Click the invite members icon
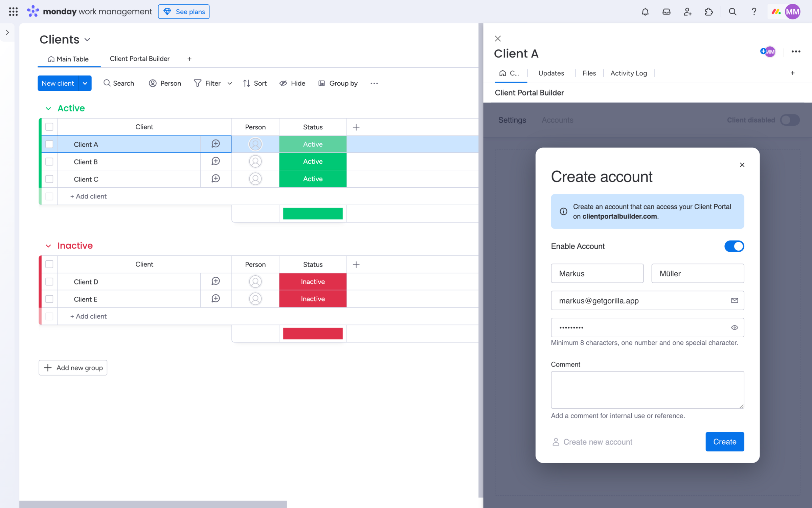 (x=687, y=12)
